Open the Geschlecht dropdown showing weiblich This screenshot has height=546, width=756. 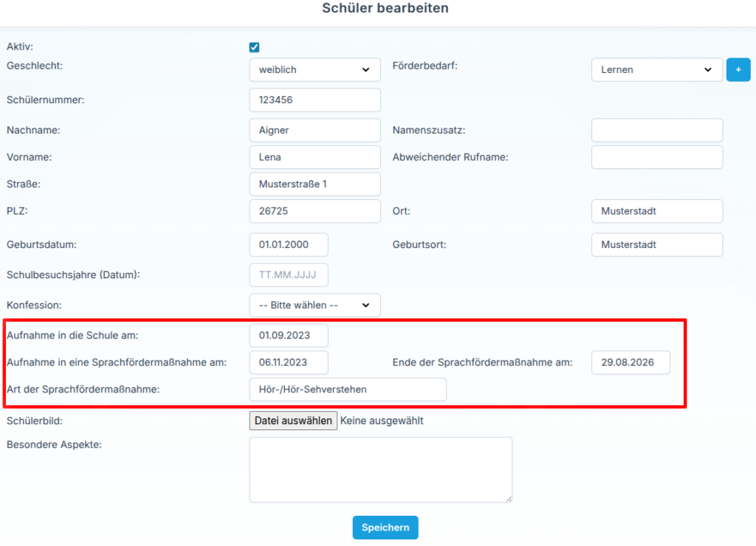[x=315, y=70]
